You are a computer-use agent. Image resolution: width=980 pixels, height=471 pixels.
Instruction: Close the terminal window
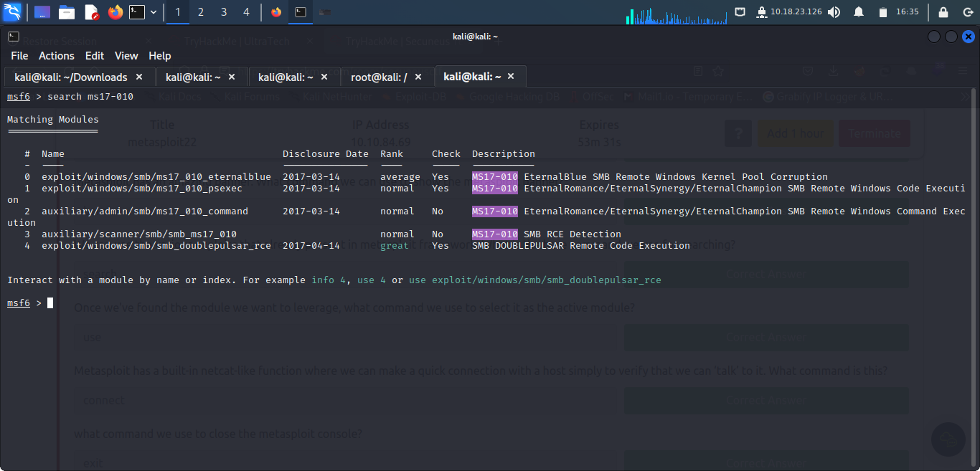[x=969, y=37]
